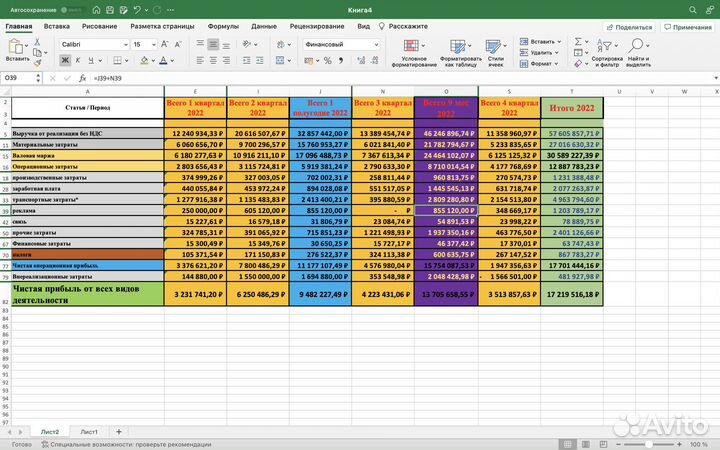Decrease the cell indent

[x=247, y=60]
